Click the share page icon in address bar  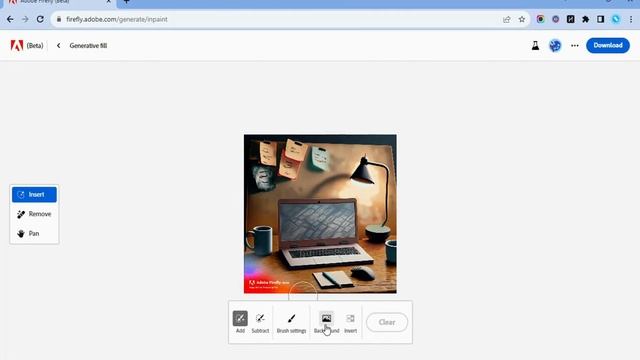507,19
